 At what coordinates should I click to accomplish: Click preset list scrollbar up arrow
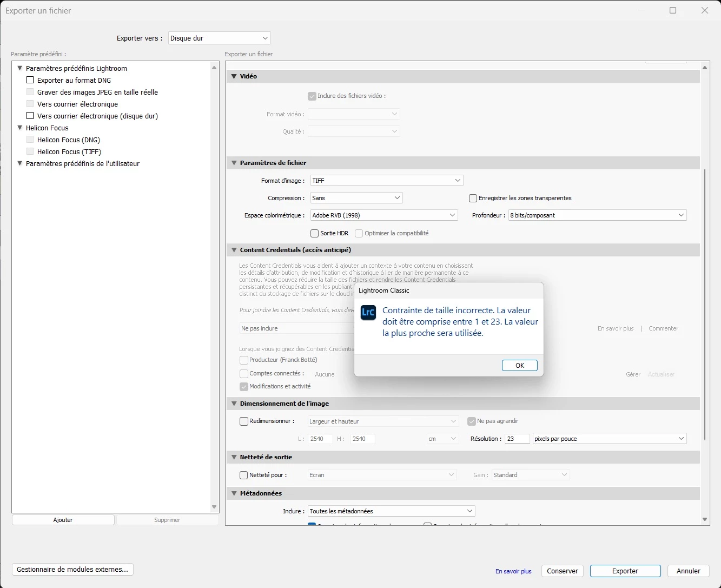click(x=214, y=68)
